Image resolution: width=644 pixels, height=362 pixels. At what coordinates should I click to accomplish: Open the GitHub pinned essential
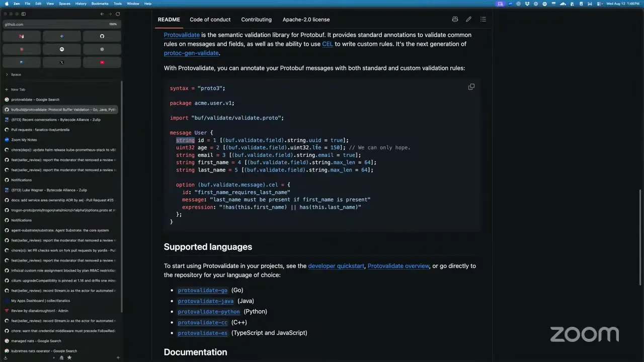click(x=102, y=36)
